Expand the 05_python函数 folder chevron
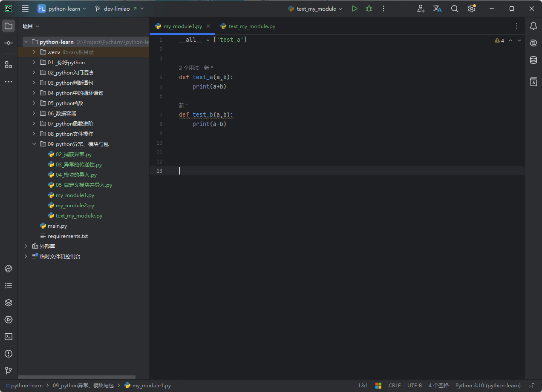The height and width of the screenshot is (392, 542). coord(34,103)
